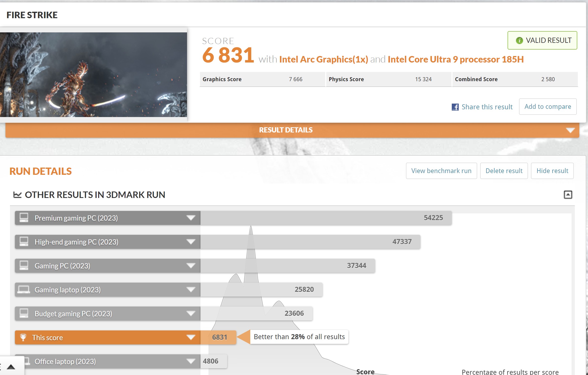Image resolution: width=588 pixels, height=375 pixels.
Task: Click the laptop icon beside Gaming laptop (2023)
Action: click(x=24, y=290)
